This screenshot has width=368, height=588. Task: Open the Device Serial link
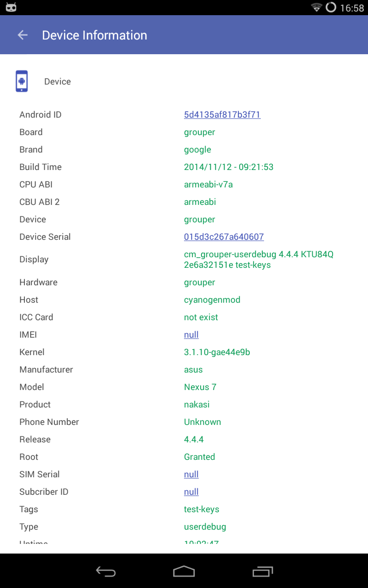(224, 237)
